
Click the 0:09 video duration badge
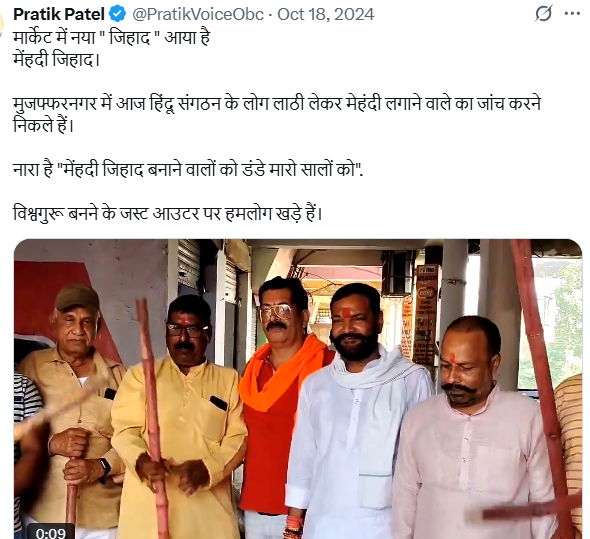point(51,532)
